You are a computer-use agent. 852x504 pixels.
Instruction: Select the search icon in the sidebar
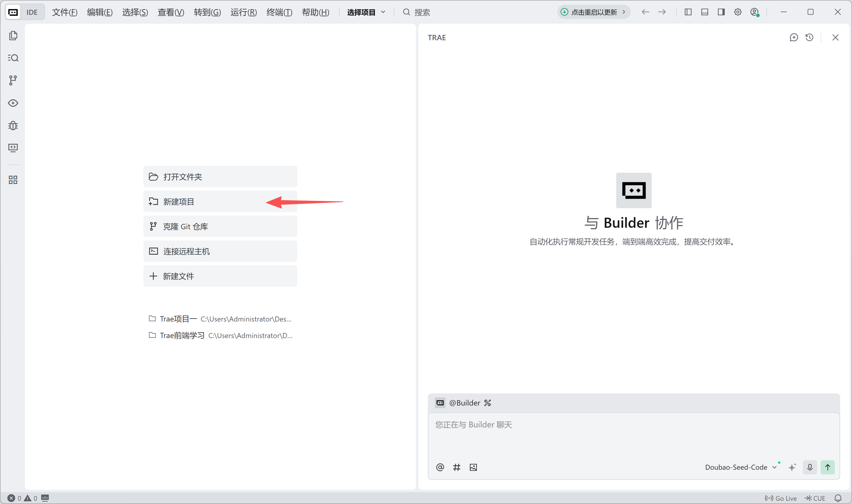13,58
